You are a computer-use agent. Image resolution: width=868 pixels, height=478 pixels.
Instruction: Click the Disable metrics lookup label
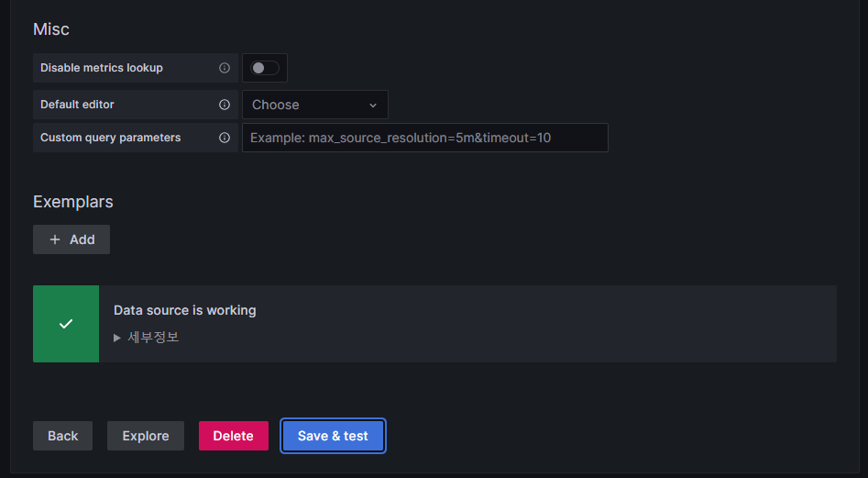(x=102, y=68)
